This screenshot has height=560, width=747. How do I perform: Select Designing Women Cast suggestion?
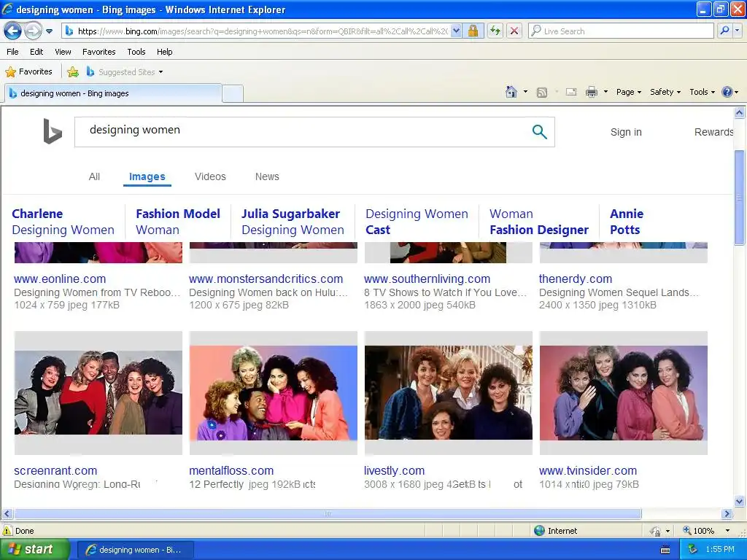(417, 222)
